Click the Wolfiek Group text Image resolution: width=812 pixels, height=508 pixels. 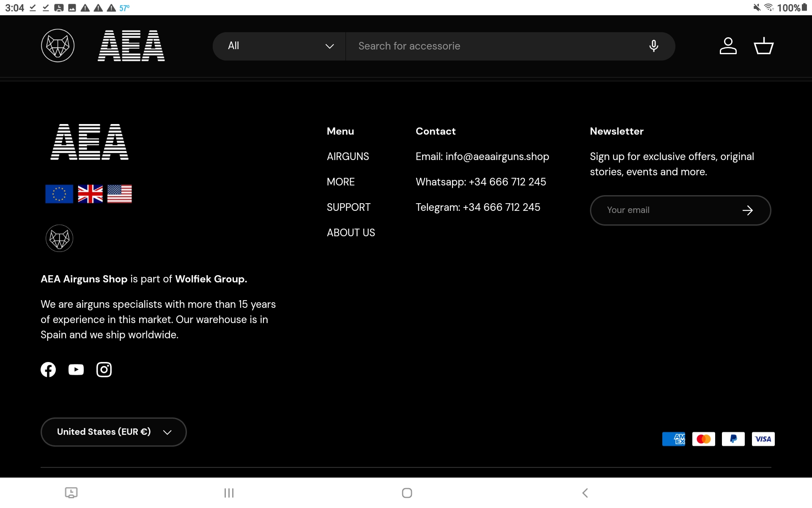coord(210,279)
